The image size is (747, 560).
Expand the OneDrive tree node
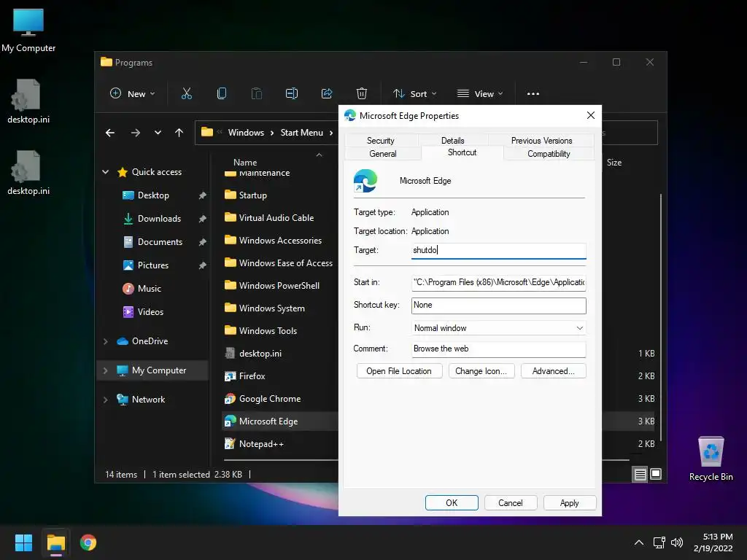(105, 341)
